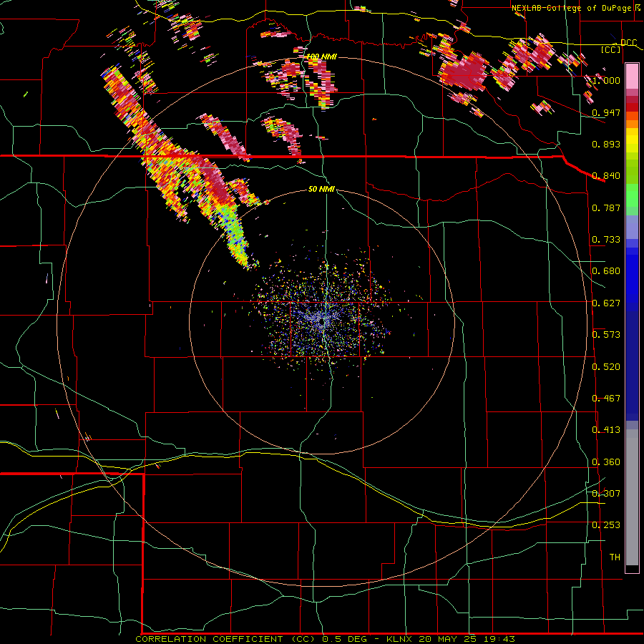Click the 0.253 scale value
Screen dimensions: 644x644
point(606,525)
